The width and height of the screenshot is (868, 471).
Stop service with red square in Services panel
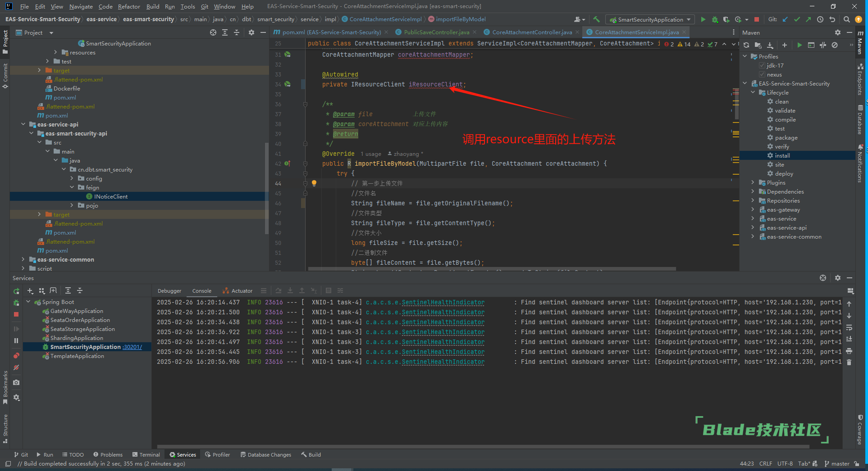point(16,314)
